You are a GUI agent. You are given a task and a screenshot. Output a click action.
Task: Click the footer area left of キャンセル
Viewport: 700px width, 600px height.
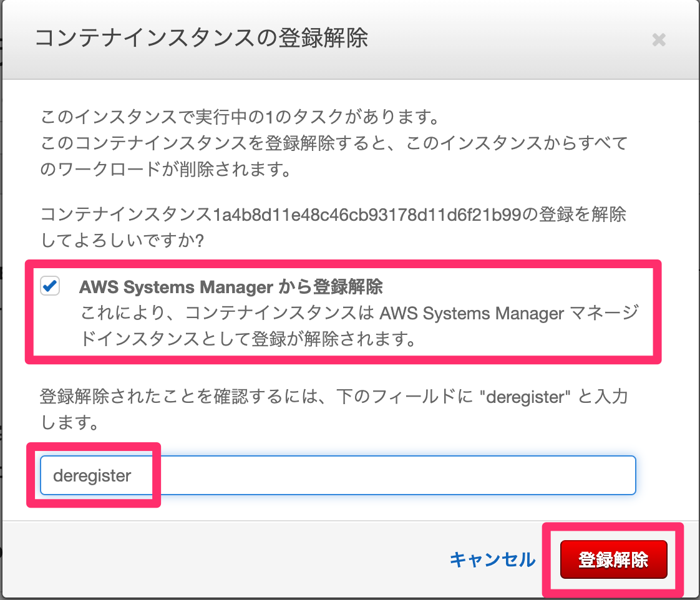pos(218,559)
